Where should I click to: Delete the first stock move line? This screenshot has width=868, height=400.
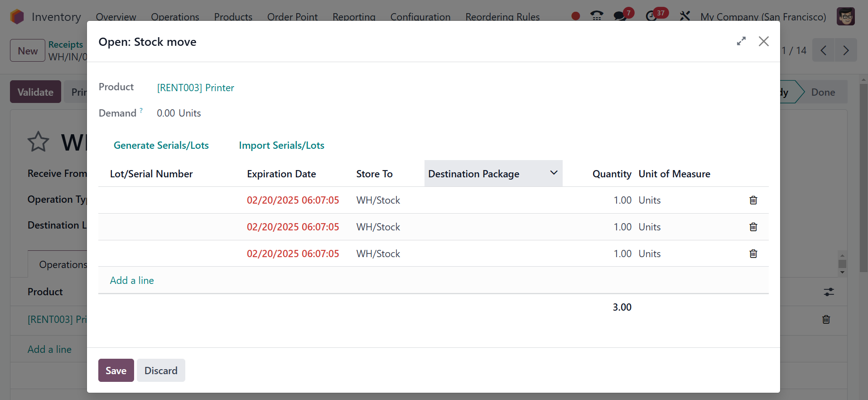click(x=753, y=200)
